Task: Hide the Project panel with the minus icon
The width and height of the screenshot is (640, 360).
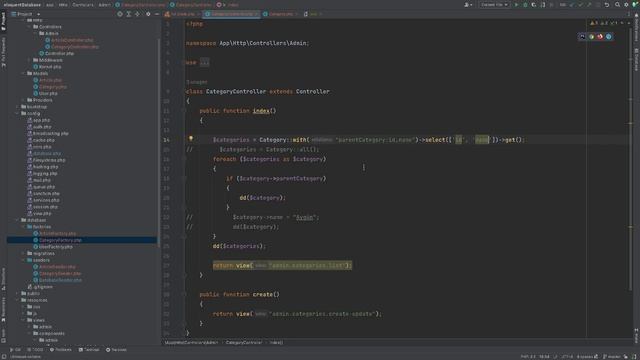Action: pos(157,14)
